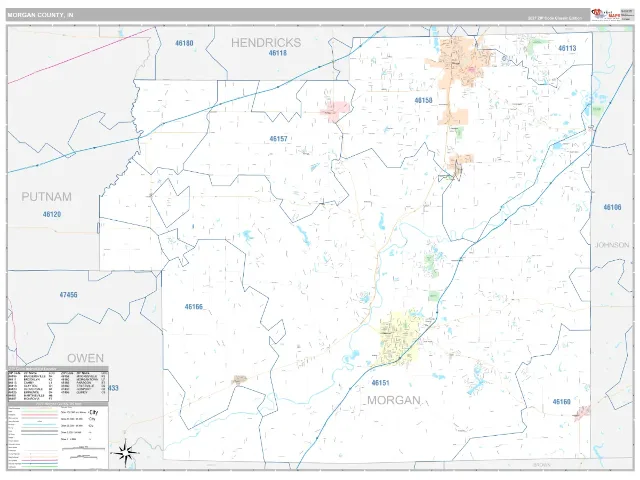Select ZIP code 46158 label
Image resolution: width=640 pixels, height=480 pixels.
(423, 100)
